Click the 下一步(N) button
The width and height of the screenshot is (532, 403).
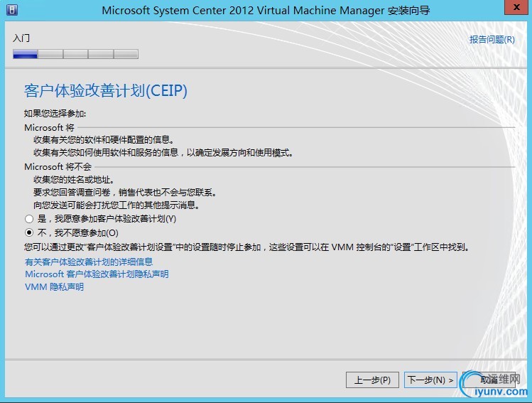(x=430, y=380)
